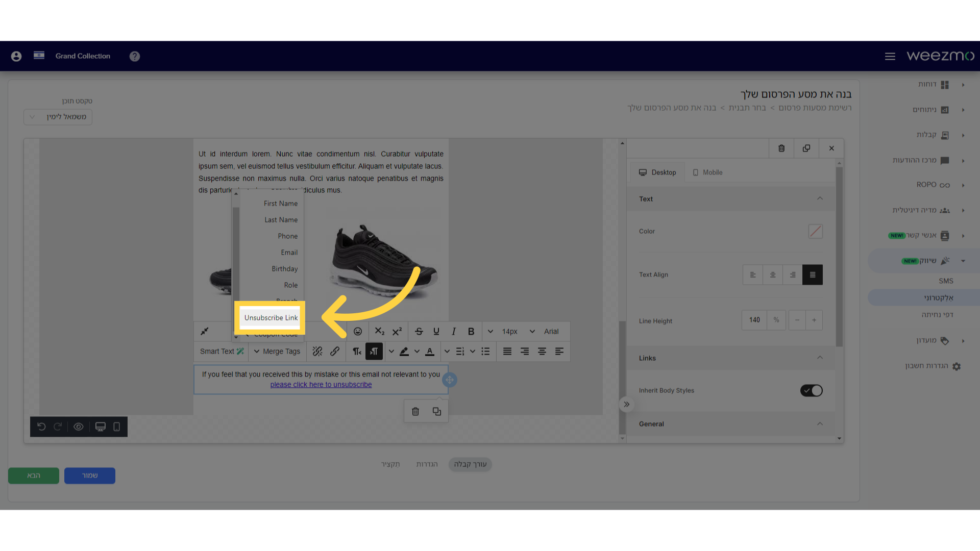Decrease line height with minus button
This screenshot has width=980, height=551.
[797, 320]
